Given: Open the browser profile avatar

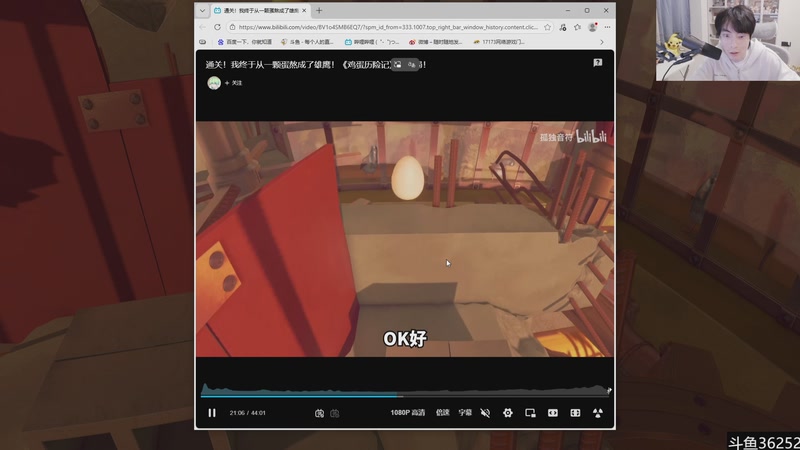Looking at the screenshot, I should point(592,27).
